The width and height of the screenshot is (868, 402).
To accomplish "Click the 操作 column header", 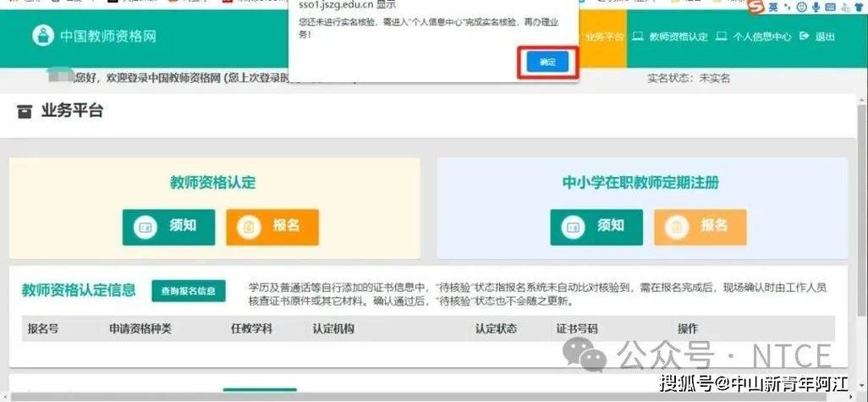I will coord(688,328).
